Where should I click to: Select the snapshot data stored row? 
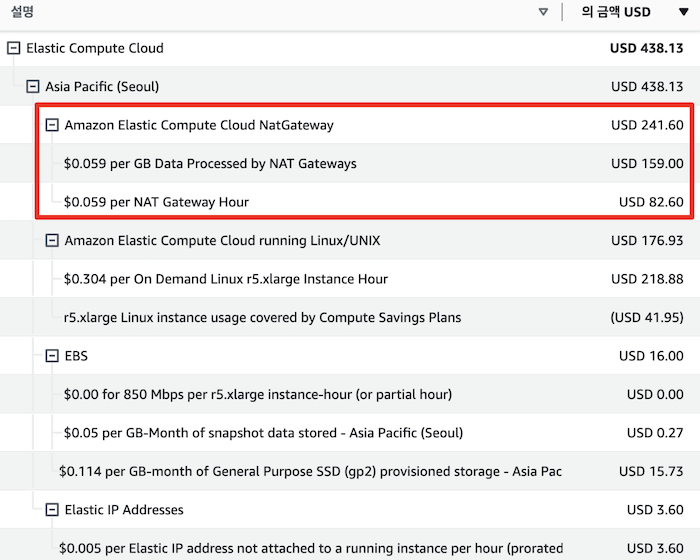(x=263, y=433)
